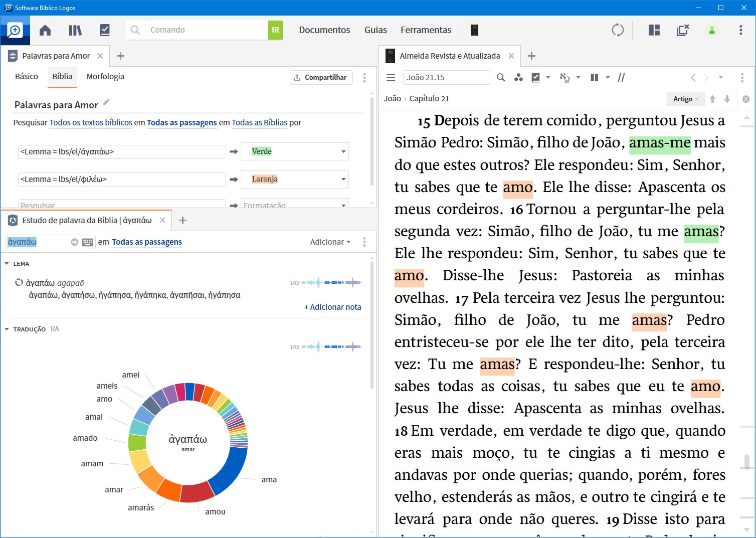Screen dimensions: 756x538
Task: Click the multiple resources columns icon
Action: [x=595, y=77]
